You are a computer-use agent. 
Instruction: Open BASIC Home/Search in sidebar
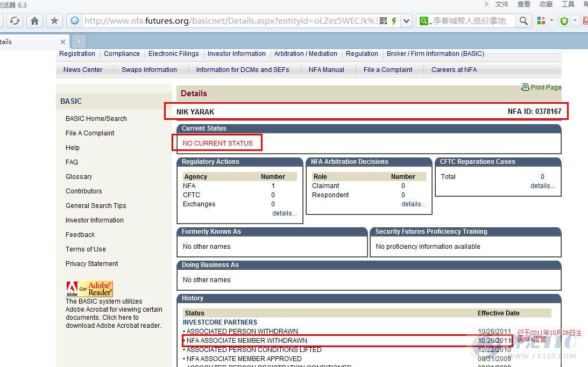[x=96, y=119]
